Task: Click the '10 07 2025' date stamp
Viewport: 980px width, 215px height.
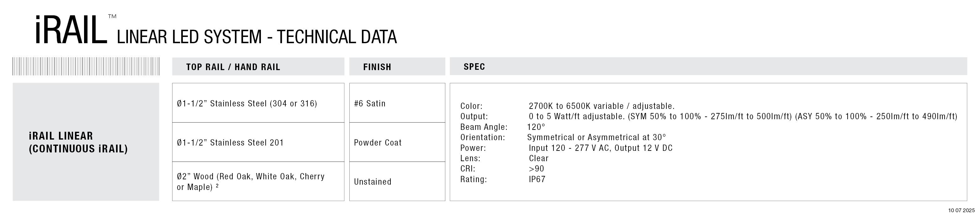Action: [961, 210]
